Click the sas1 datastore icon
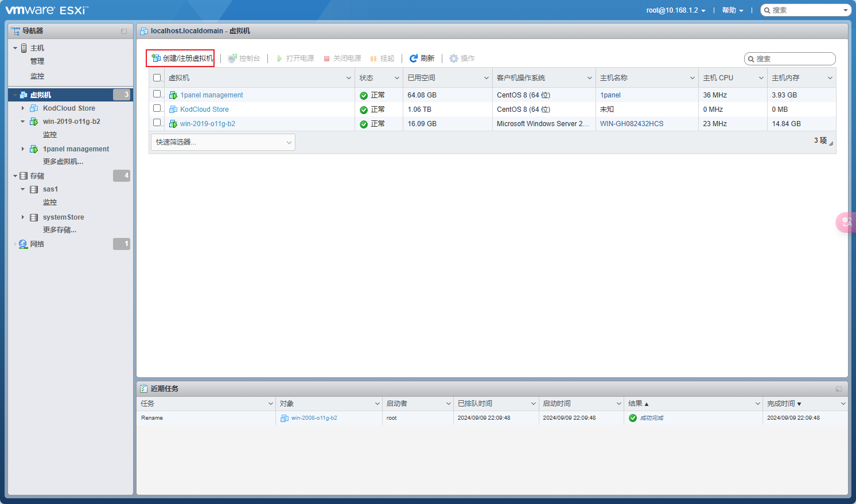 [x=34, y=189]
